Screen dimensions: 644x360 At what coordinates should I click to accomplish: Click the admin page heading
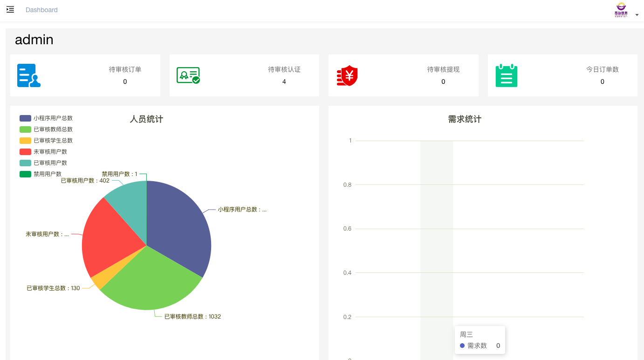[x=34, y=40]
